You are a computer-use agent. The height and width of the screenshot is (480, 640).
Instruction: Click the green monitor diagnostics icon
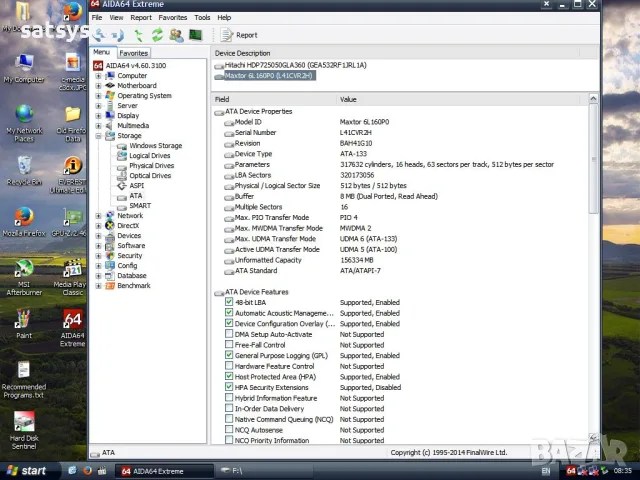pyautogui.click(x=196, y=35)
